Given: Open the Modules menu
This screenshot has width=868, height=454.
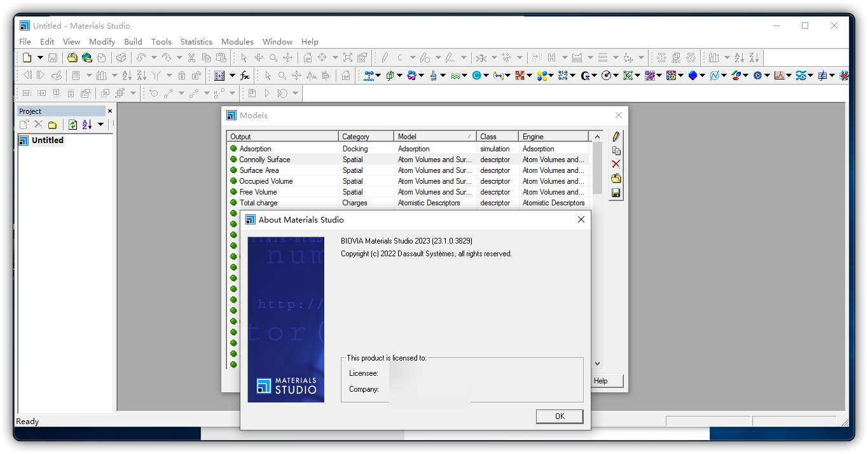Looking at the screenshot, I should point(237,41).
